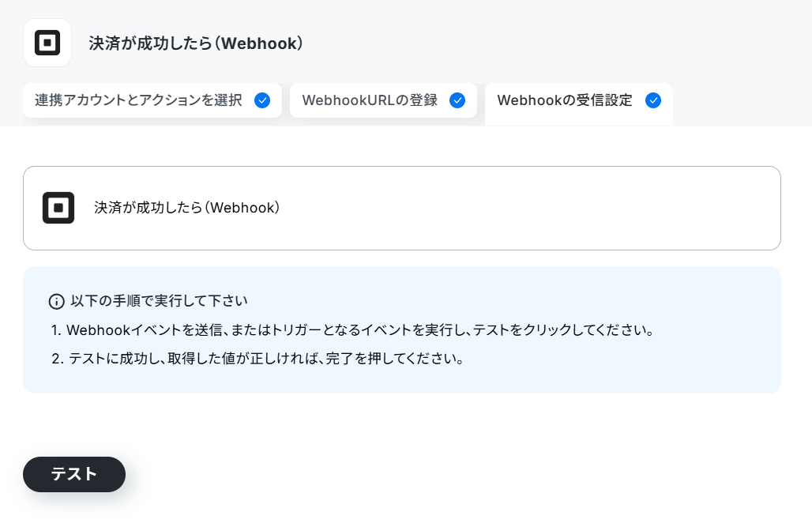Click the Square logo inside the trigger card
Viewport: 812px width, 527px height.
pos(58,208)
